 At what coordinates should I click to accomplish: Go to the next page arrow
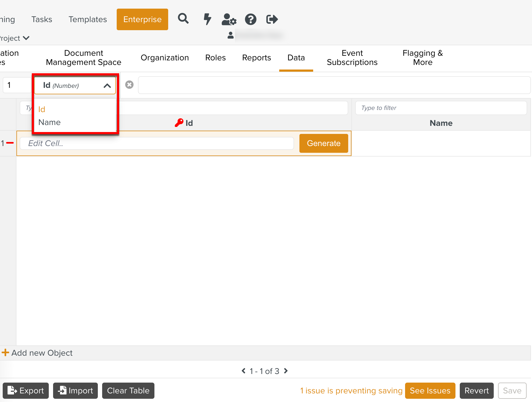[286, 371]
